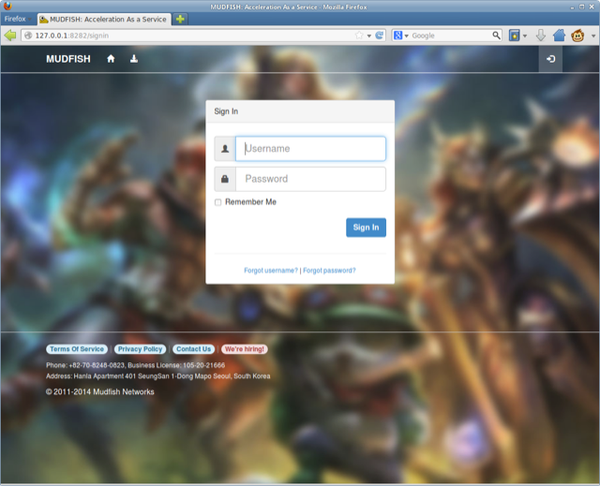
Task: Click the © 2011-2014 Mudfish Networks text
Action: point(100,392)
